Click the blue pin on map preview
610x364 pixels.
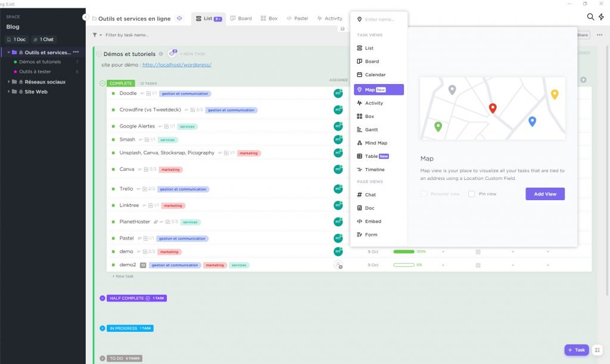(532, 122)
